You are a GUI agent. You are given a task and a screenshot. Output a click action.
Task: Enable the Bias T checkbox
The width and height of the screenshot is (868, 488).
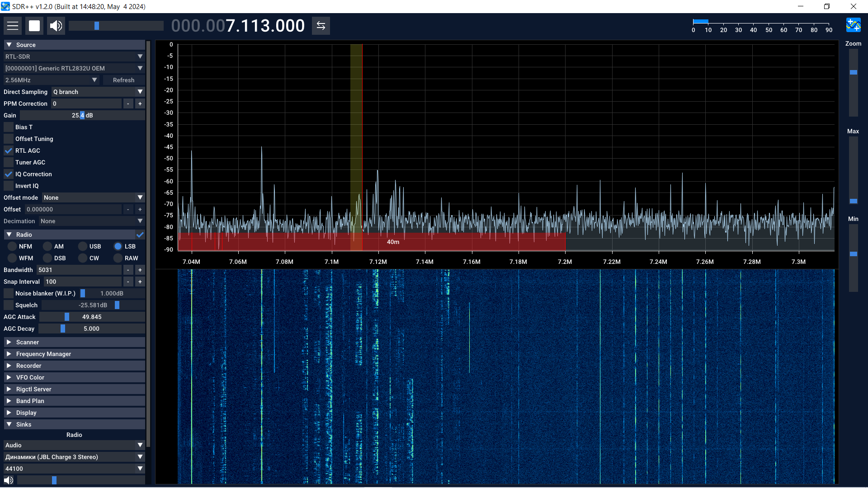coord(9,127)
